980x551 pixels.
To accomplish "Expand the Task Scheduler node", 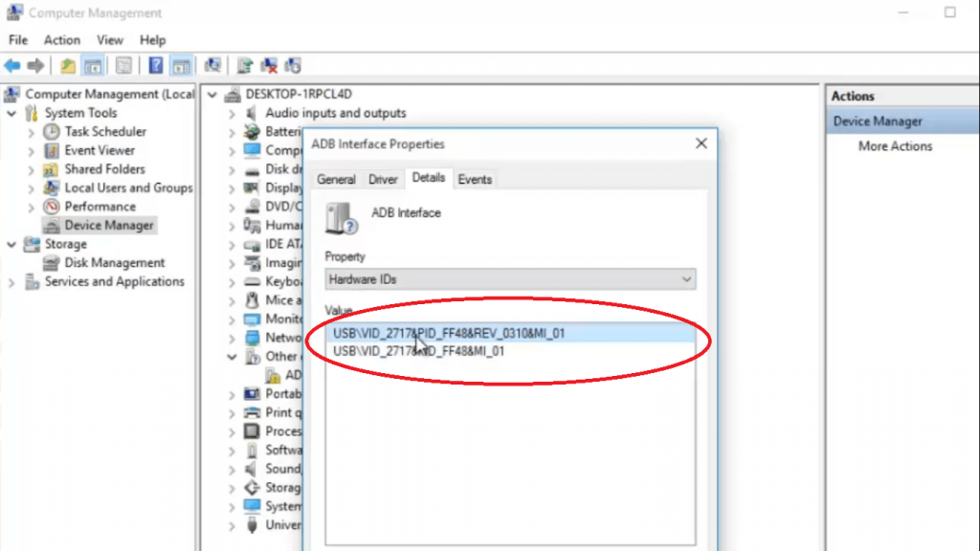I will [31, 132].
